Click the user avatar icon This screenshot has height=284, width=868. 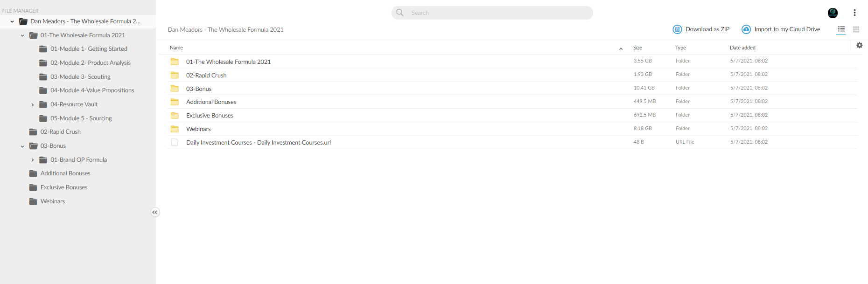coord(833,13)
